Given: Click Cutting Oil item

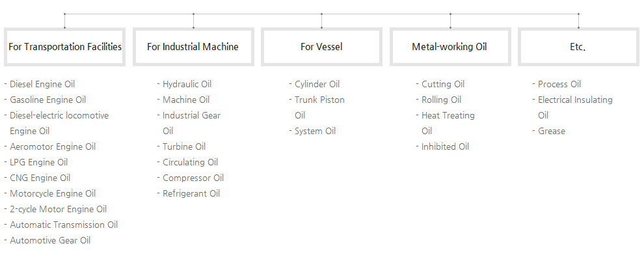Looking at the screenshot, I should pos(443,84).
